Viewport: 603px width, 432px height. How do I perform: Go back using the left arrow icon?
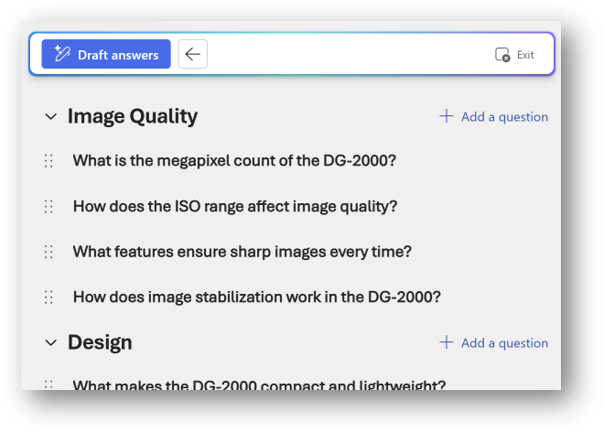point(193,54)
